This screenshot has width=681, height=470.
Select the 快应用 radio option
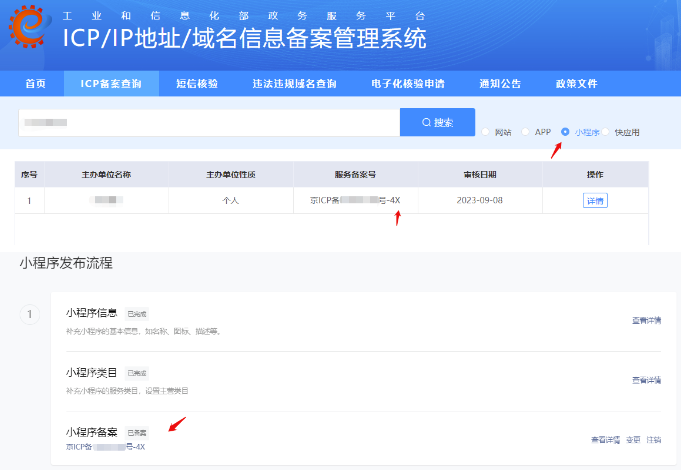606,132
